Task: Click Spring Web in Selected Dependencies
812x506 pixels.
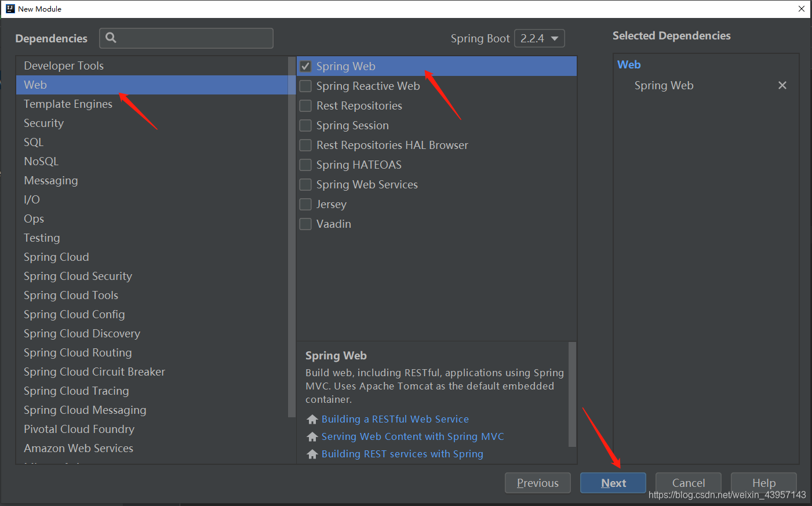Action: (664, 85)
